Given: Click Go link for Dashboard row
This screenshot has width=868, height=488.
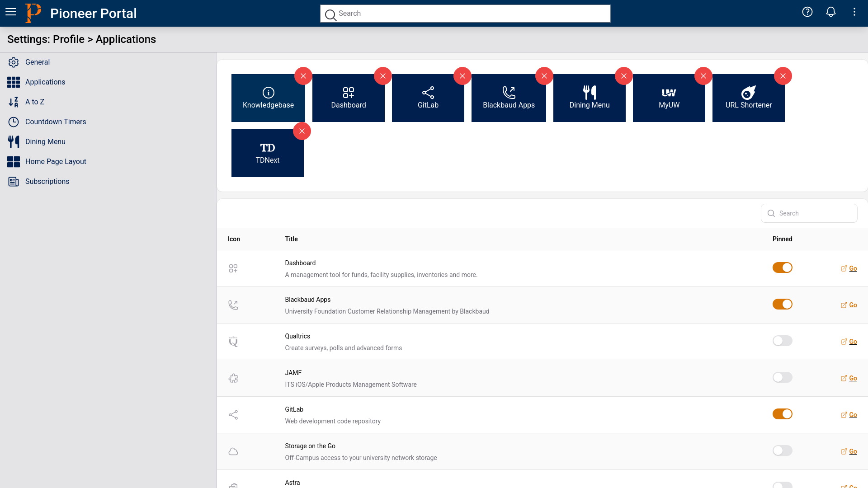Looking at the screenshot, I should point(849,268).
